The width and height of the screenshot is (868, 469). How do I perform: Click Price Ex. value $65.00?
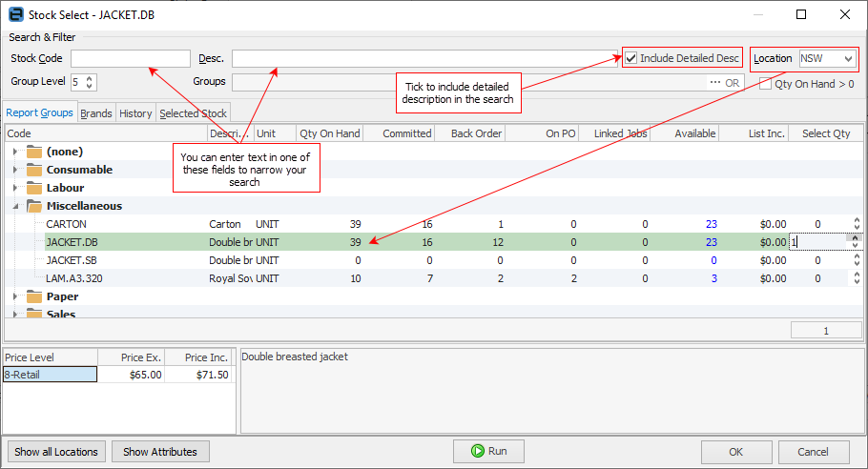coord(146,375)
